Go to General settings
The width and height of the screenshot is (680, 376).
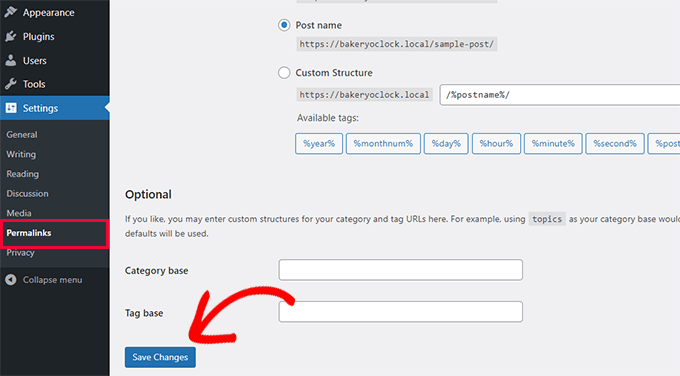[22, 134]
